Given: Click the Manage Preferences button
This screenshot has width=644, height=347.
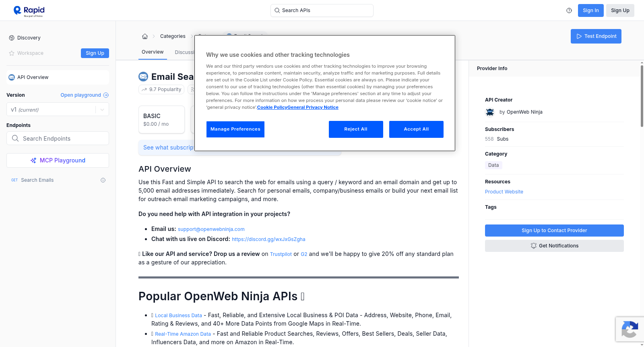Looking at the screenshot, I should coord(235,129).
